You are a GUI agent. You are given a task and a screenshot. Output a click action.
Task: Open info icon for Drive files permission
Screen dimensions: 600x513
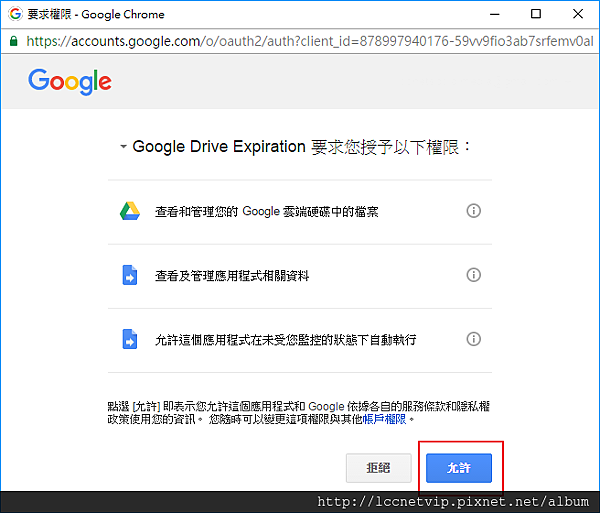474,211
